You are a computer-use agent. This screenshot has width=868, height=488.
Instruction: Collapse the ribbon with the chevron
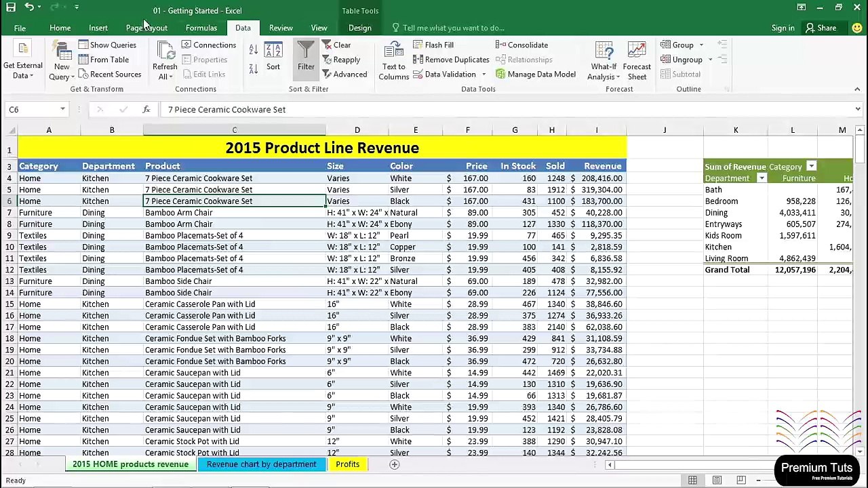(857, 89)
